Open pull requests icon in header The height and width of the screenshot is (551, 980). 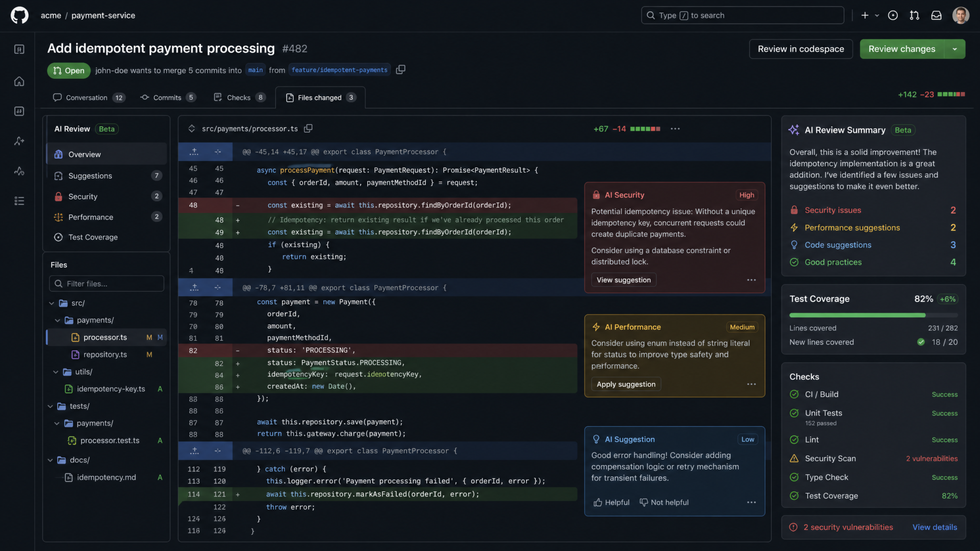pyautogui.click(x=914, y=15)
